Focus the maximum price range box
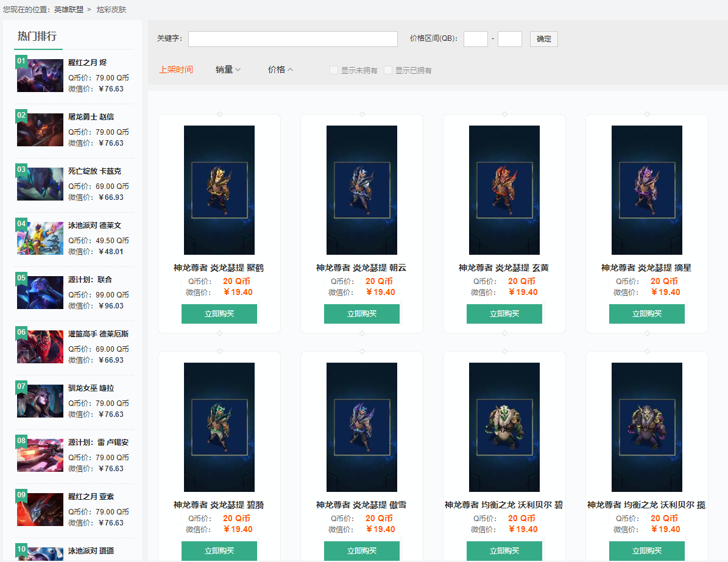This screenshot has width=728, height=562. (510, 39)
